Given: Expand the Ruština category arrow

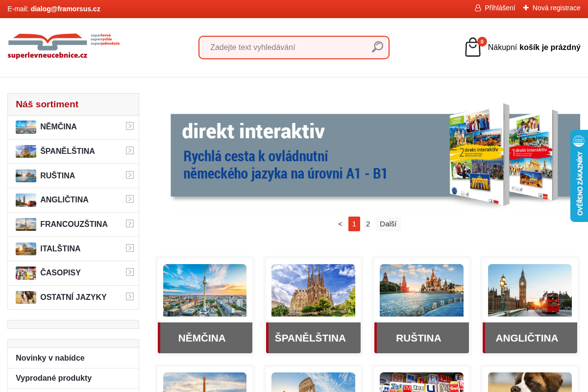Looking at the screenshot, I should 130,175.
